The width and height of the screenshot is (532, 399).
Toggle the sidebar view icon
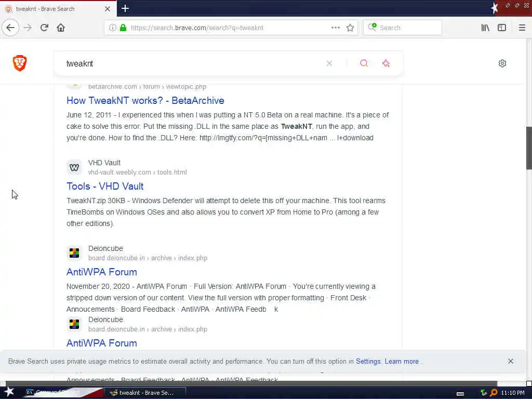tap(502, 28)
